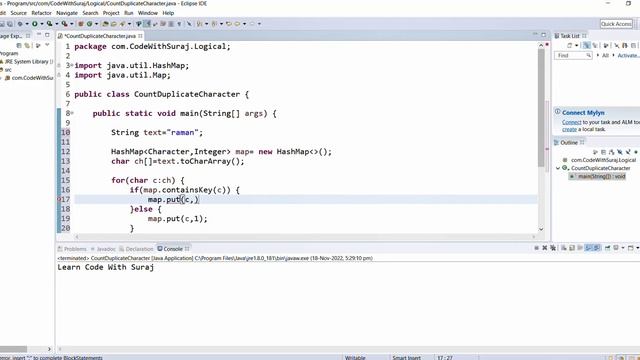This screenshot has width=640, height=360.
Task: Collapse the CountDuplicateCharacter node in Outline
Action: [x=558, y=168]
